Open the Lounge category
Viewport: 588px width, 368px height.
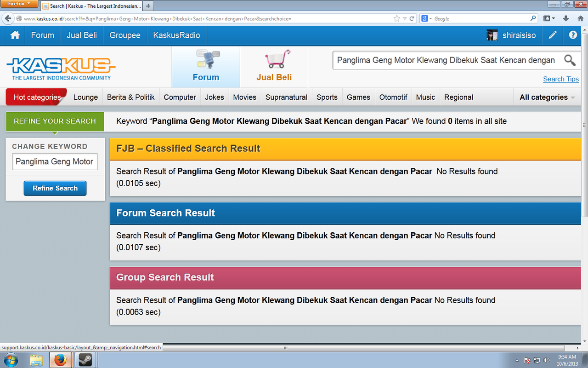pos(85,98)
